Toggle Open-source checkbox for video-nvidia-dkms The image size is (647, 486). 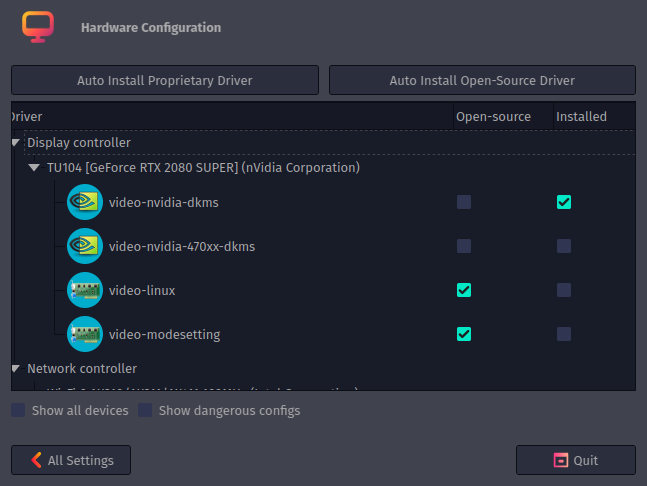[x=464, y=202]
